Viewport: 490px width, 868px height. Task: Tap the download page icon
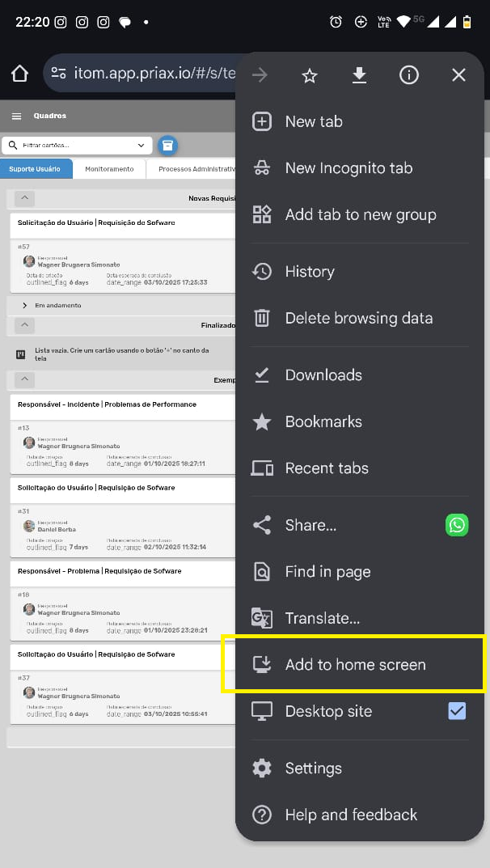(x=359, y=75)
